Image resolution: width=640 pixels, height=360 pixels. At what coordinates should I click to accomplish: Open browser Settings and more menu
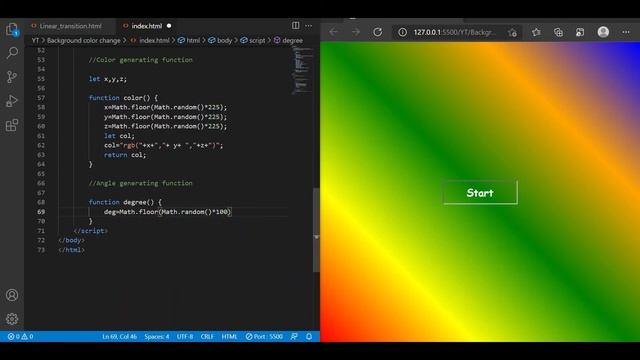pos(626,32)
